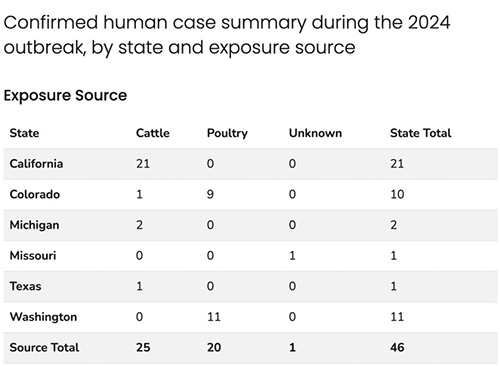Click Missouri's unknown count of 1
This screenshot has width=500, height=366.
pos(292,256)
